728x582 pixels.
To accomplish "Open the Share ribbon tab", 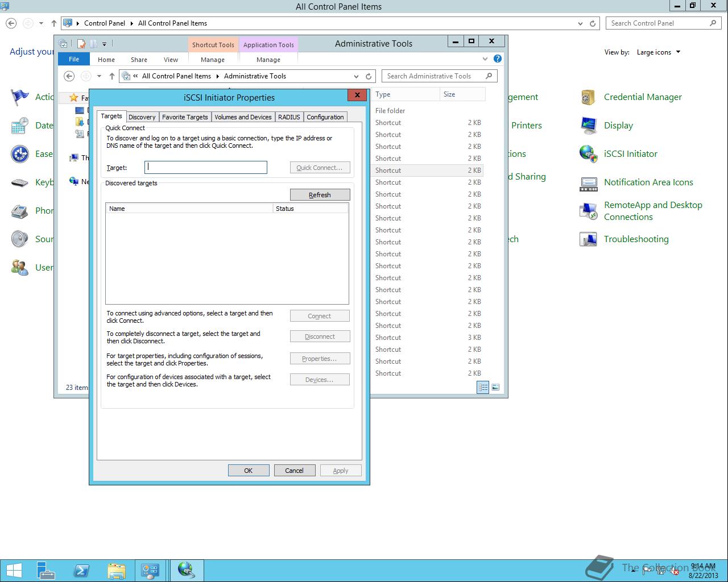I will (139, 60).
